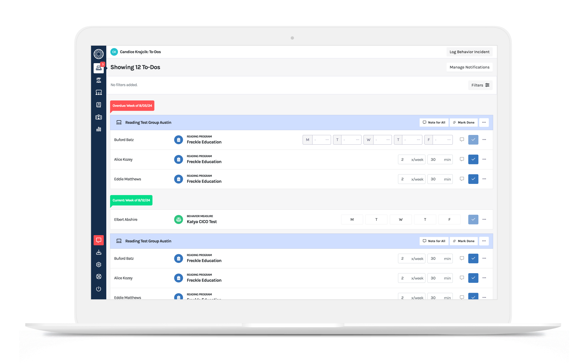Check off Elbert Abshire's Katya CICO Test

click(x=473, y=219)
